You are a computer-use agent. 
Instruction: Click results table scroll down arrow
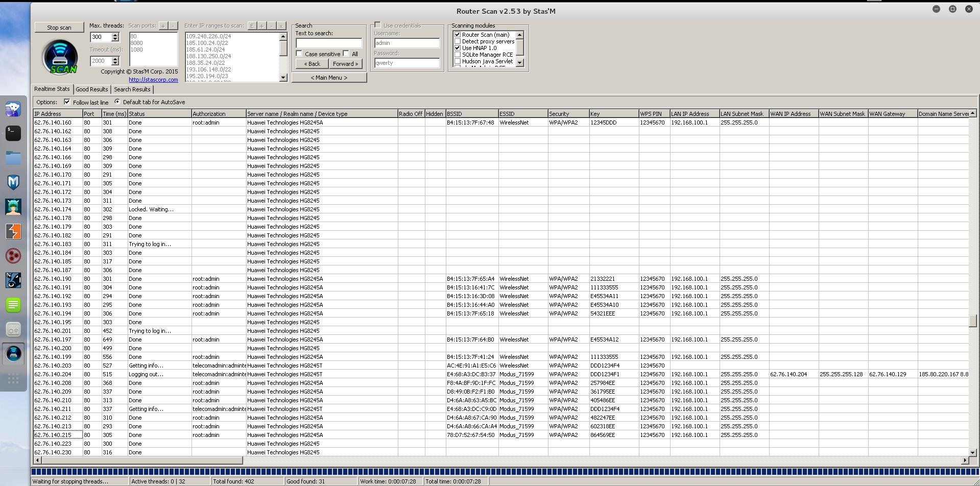972,452
